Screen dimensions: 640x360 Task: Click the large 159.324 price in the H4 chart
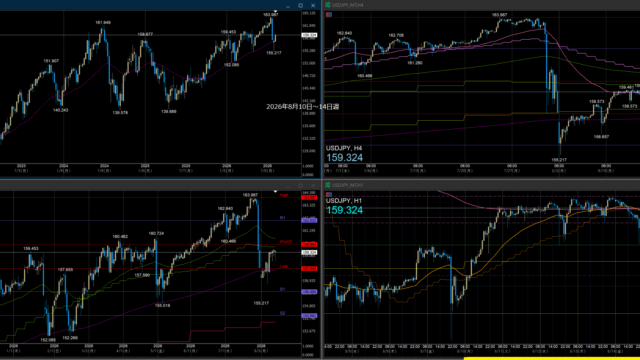tap(344, 158)
